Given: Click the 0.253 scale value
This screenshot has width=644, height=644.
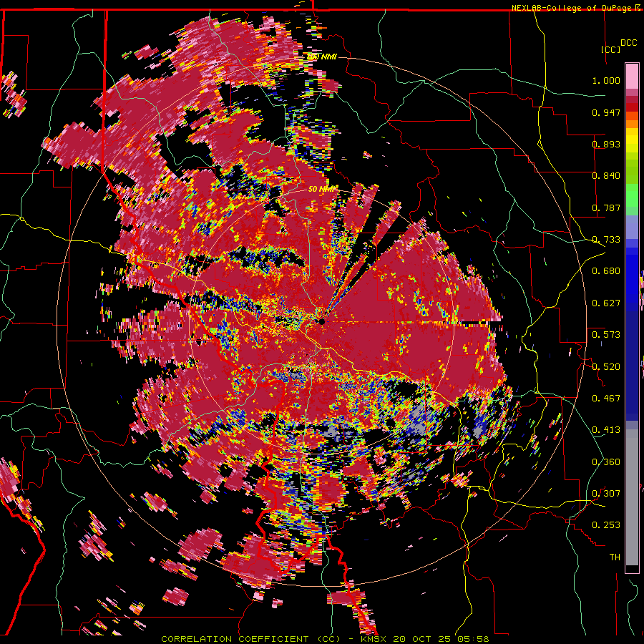Looking at the screenshot, I should (606, 525).
